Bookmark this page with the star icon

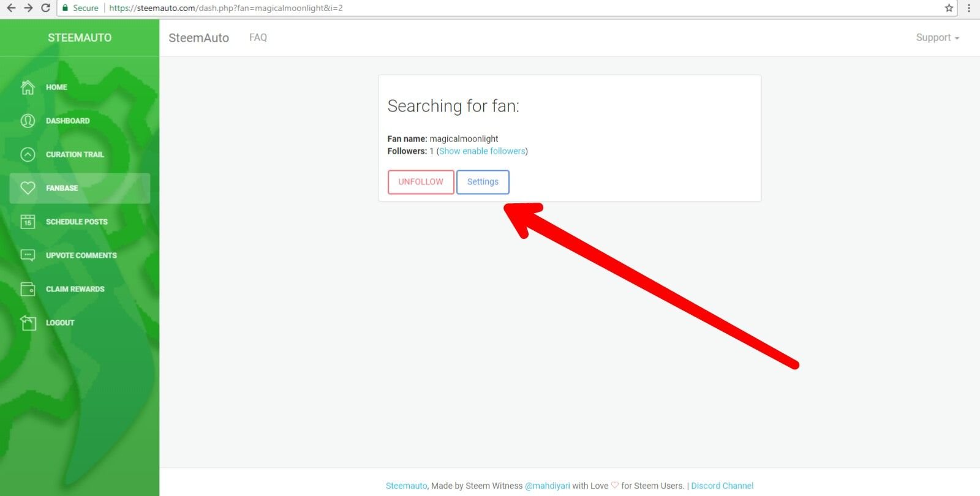point(949,8)
